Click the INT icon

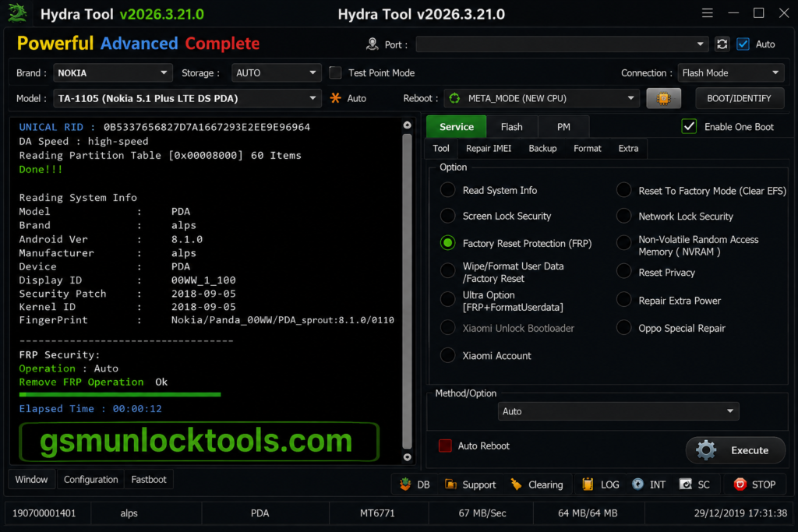pos(637,484)
